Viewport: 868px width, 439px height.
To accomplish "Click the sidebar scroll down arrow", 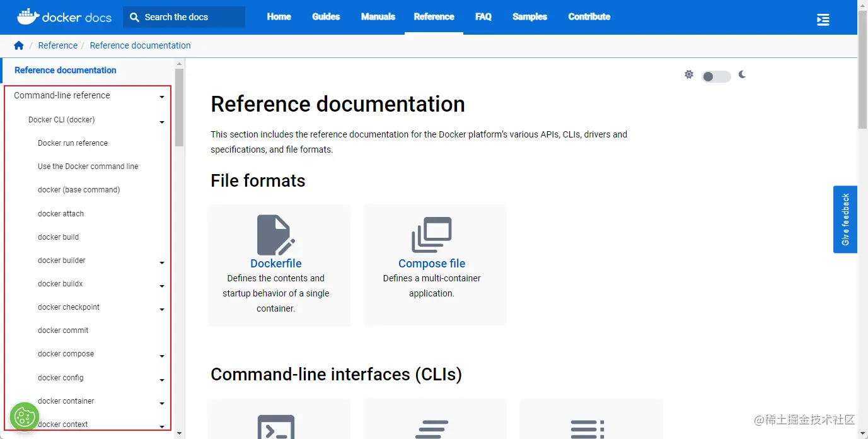I will [180, 434].
